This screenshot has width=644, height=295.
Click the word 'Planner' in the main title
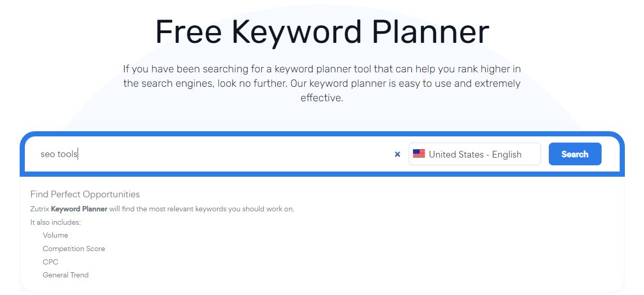coord(430,32)
